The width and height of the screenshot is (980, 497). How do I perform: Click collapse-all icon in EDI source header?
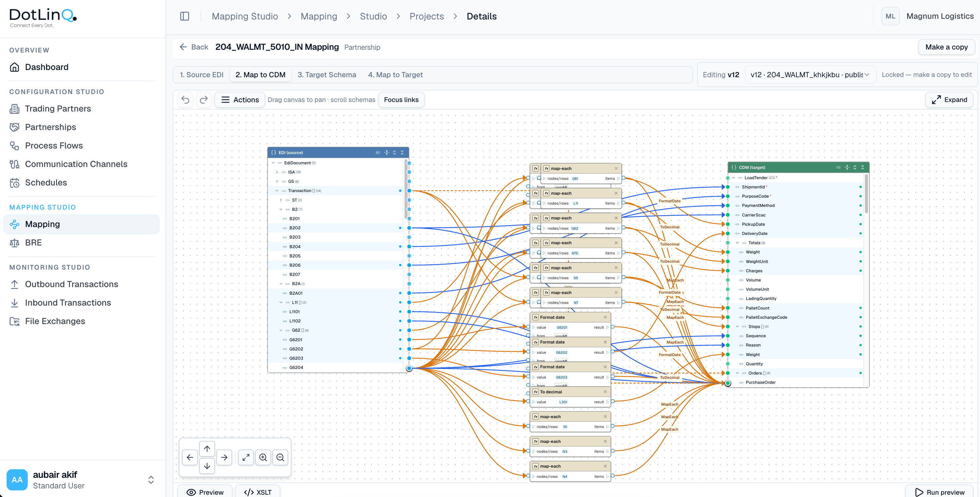[402, 152]
